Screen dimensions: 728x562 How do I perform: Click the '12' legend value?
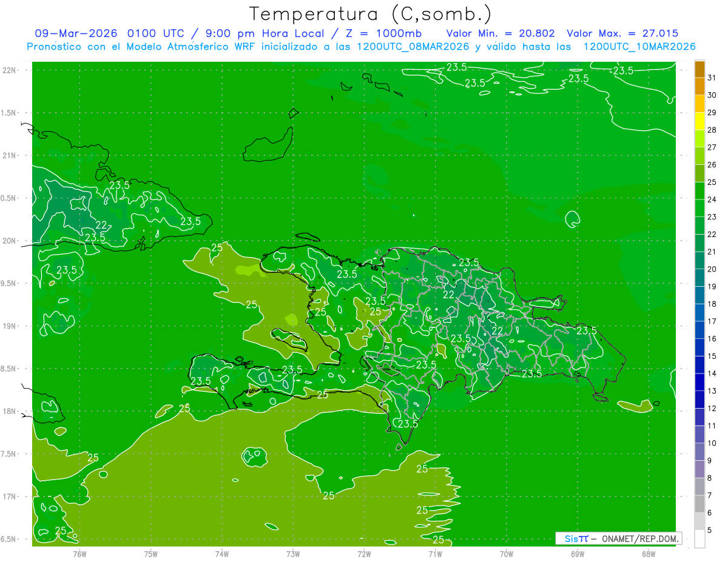712,409
